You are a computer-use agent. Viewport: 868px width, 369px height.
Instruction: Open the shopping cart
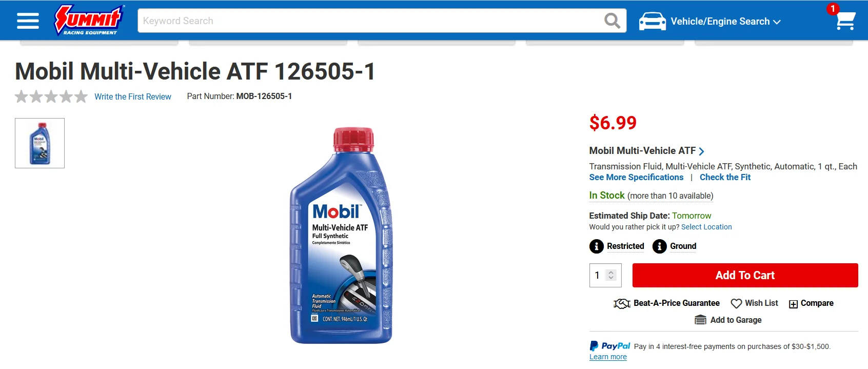[x=844, y=21]
